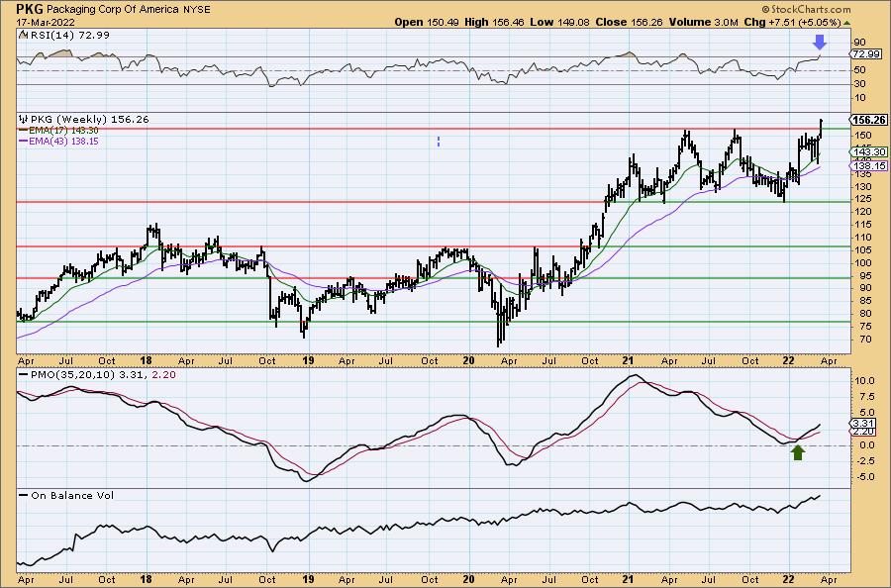Click the 138.15 EMA tag on the price axis
Screen dimensions: 891x588
869,166
